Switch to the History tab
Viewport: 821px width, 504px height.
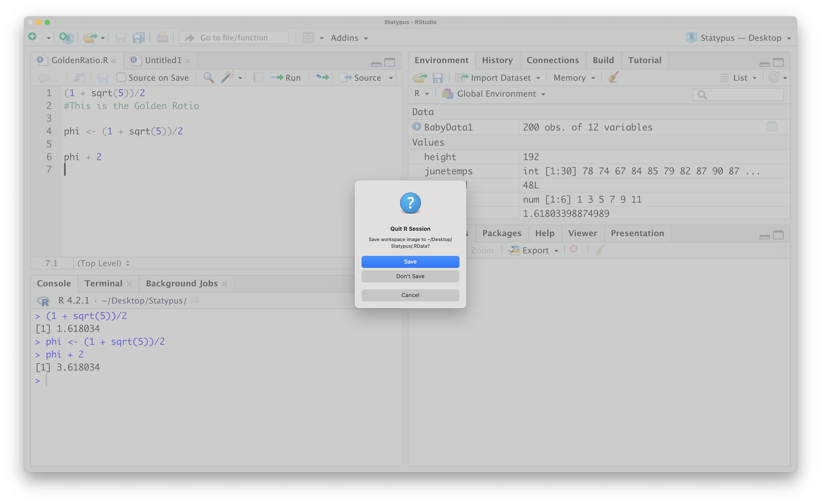[x=497, y=60]
